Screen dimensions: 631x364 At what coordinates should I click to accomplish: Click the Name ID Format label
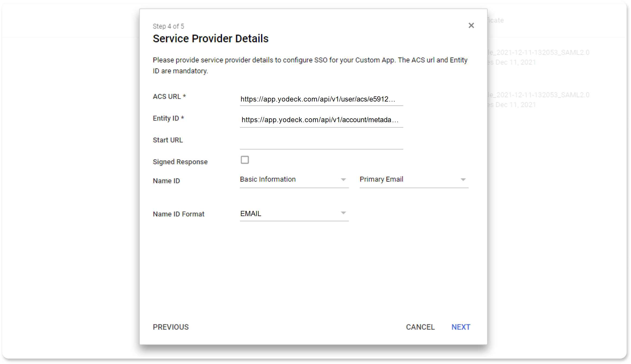(178, 214)
